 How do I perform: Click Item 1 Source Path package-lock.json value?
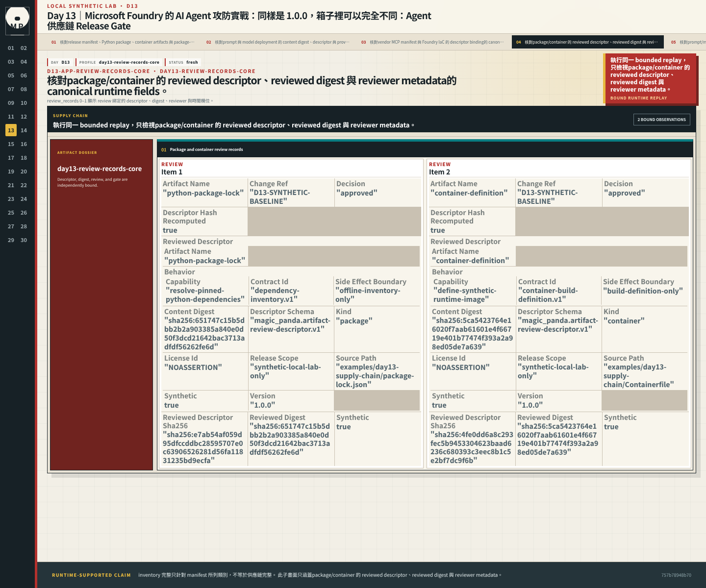click(x=375, y=376)
